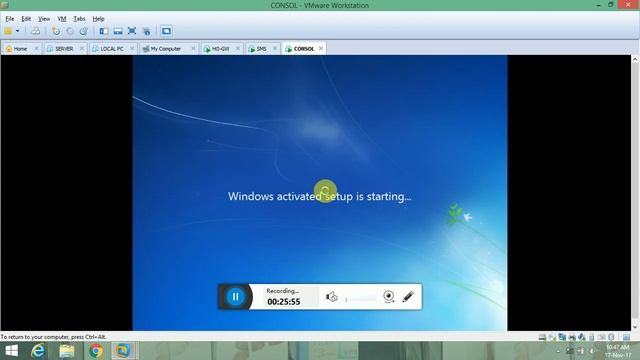Click the yellow power control toolbar icon

(x=8, y=31)
